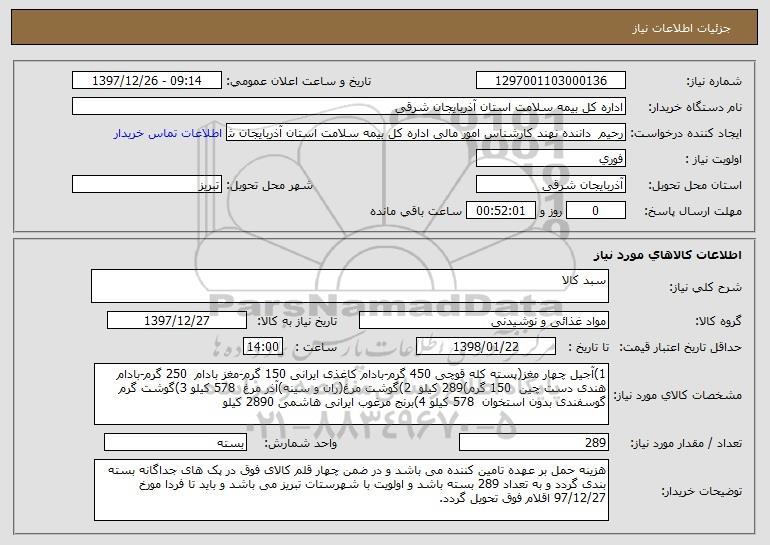Screen dimensions: 770x545
Task: Click the تعداد / مقدار مورد نیاز label
Action: [x=686, y=444]
